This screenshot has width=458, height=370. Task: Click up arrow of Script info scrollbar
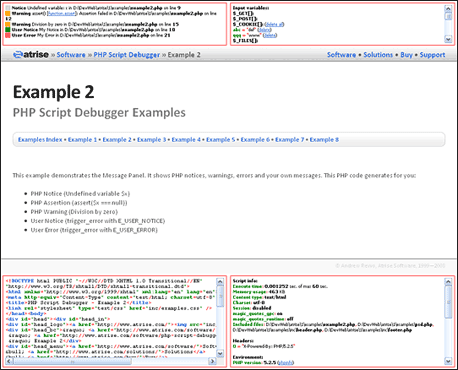448,282
